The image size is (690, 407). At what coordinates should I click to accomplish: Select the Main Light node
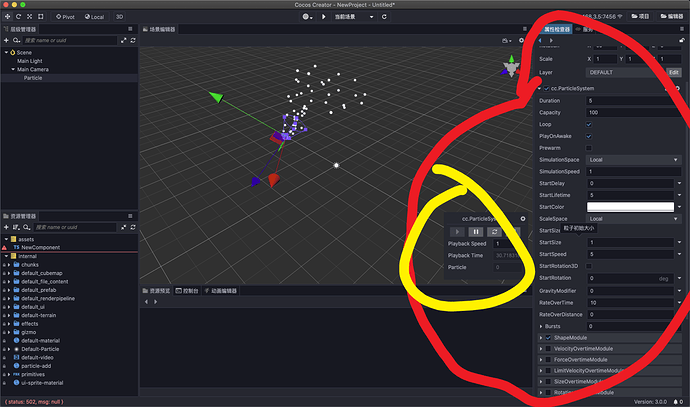[29, 61]
